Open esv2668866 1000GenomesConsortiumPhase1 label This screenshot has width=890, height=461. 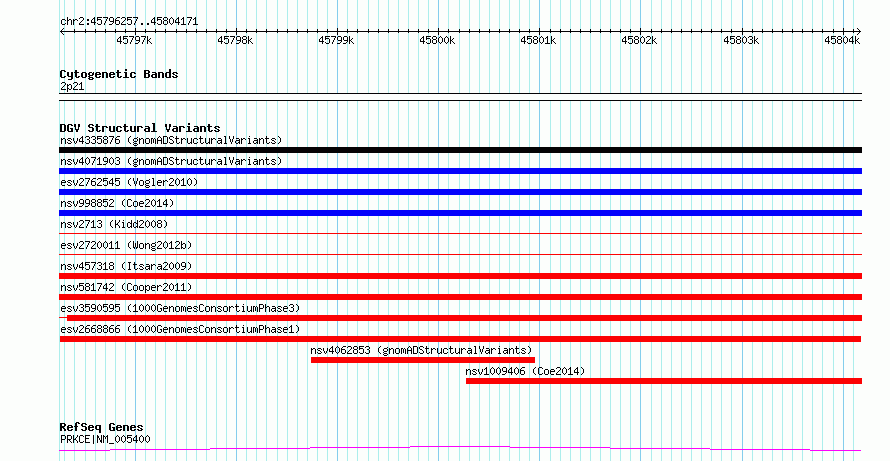coord(180,329)
